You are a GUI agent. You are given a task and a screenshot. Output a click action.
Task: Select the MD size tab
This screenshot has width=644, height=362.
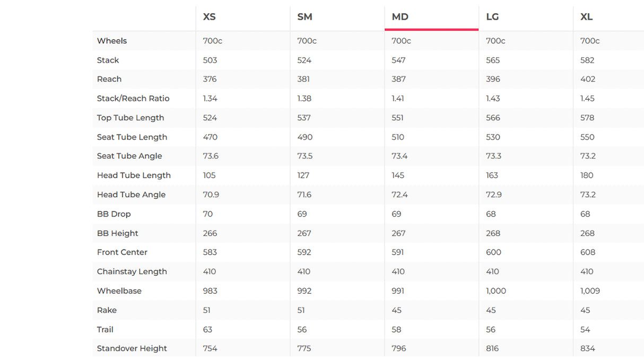pos(400,17)
